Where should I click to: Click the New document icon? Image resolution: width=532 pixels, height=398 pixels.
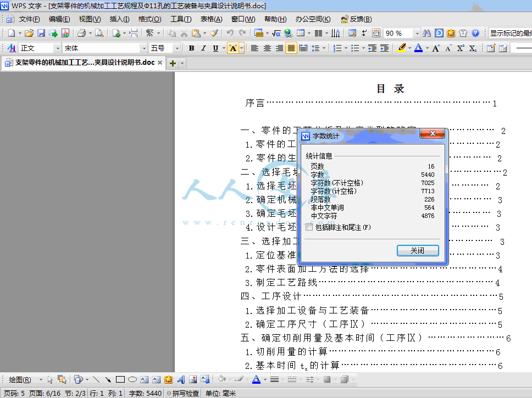12,33
